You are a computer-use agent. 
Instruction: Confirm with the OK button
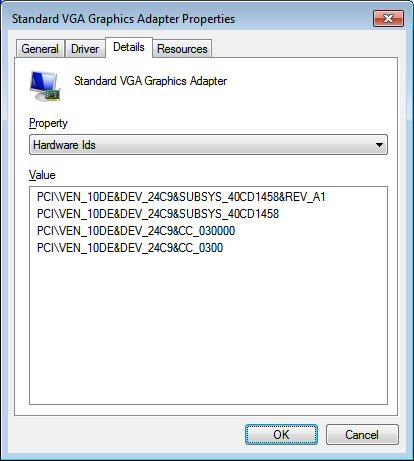[x=281, y=434]
